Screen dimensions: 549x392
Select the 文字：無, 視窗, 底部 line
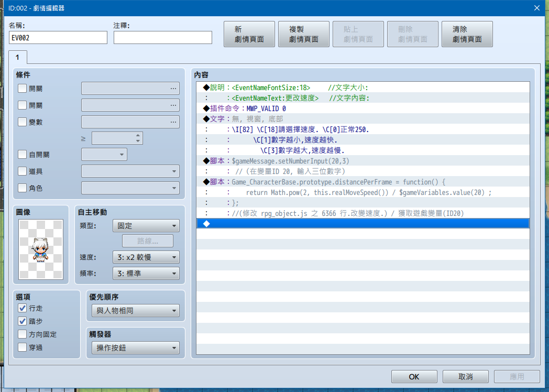[363, 119]
